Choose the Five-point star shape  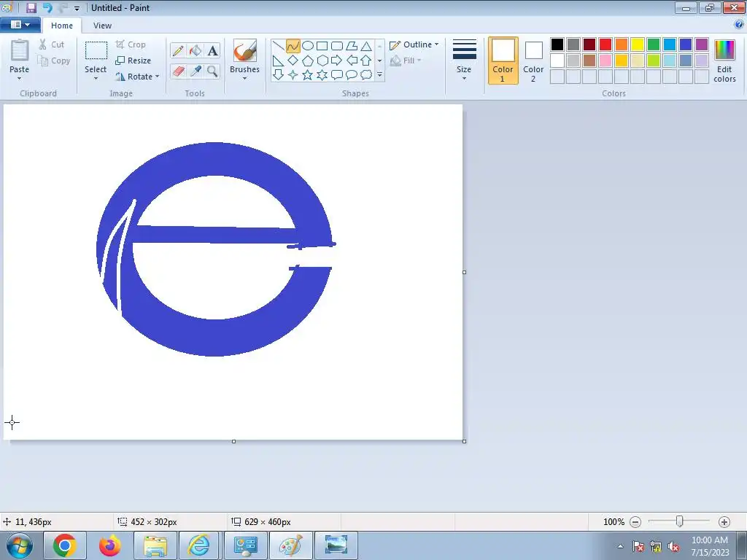pyautogui.click(x=308, y=75)
